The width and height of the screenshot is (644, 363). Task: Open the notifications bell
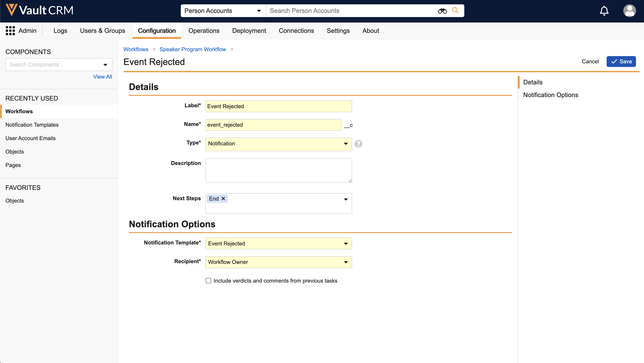pos(604,11)
